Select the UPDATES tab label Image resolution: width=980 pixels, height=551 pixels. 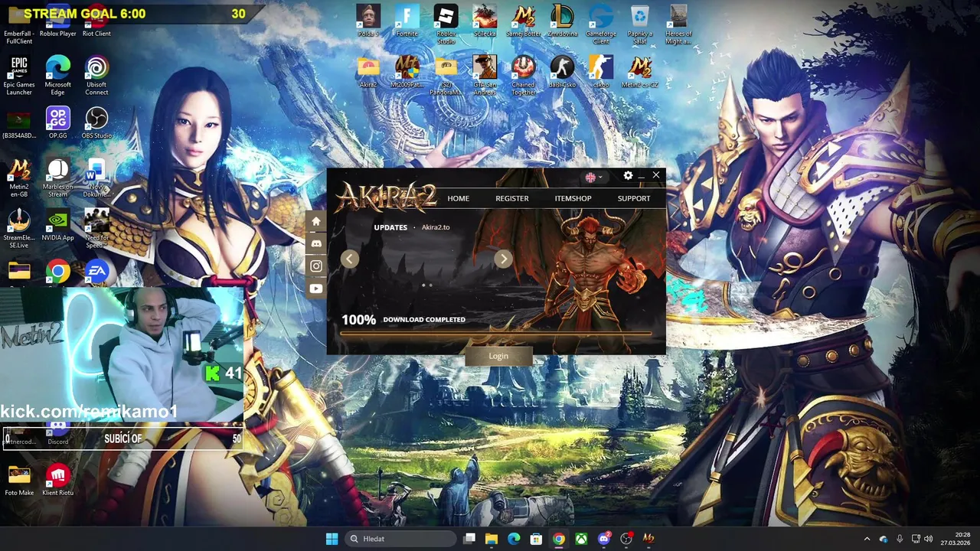(x=390, y=227)
